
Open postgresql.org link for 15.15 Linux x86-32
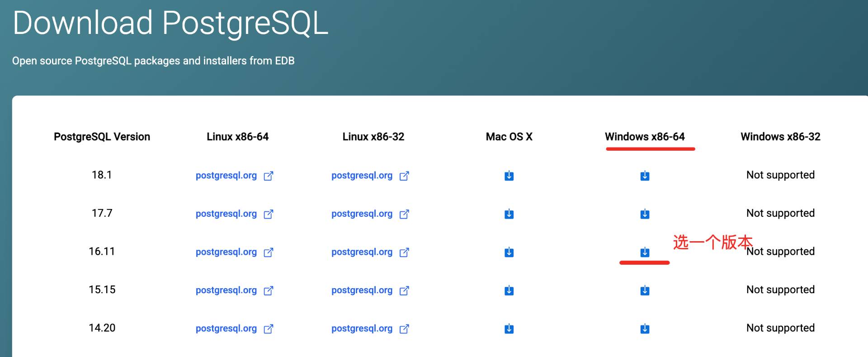[x=362, y=290]
